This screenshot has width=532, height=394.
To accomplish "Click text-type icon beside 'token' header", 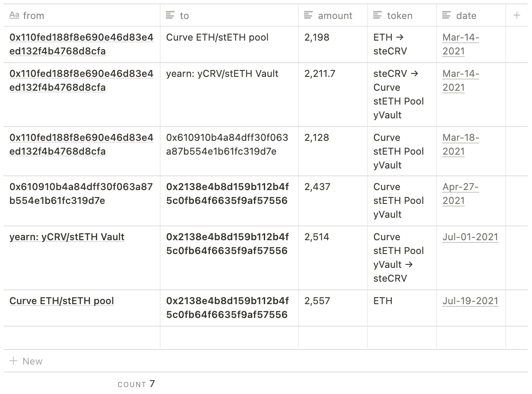I will (x=377, y=16).
